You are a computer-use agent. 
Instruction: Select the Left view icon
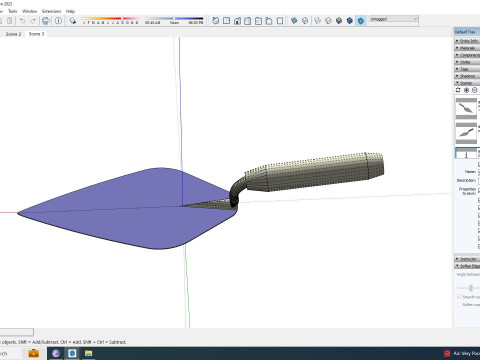(x=269, y=21)
